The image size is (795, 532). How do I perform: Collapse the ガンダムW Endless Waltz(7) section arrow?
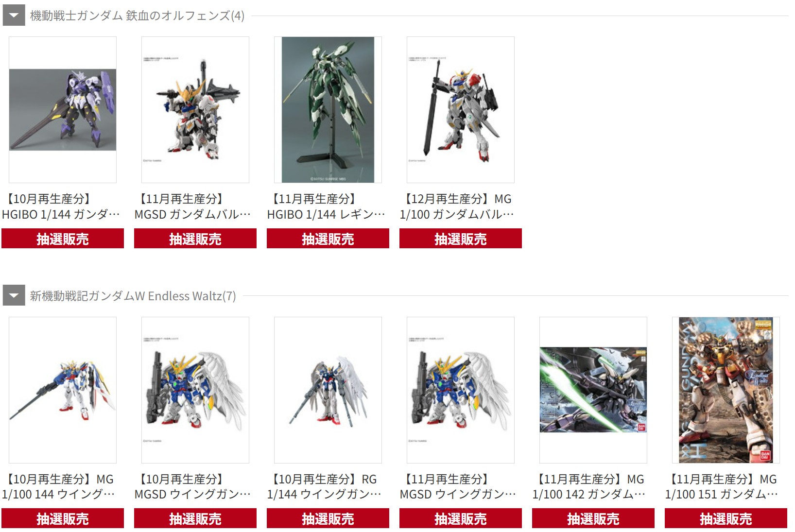point(14,295)
